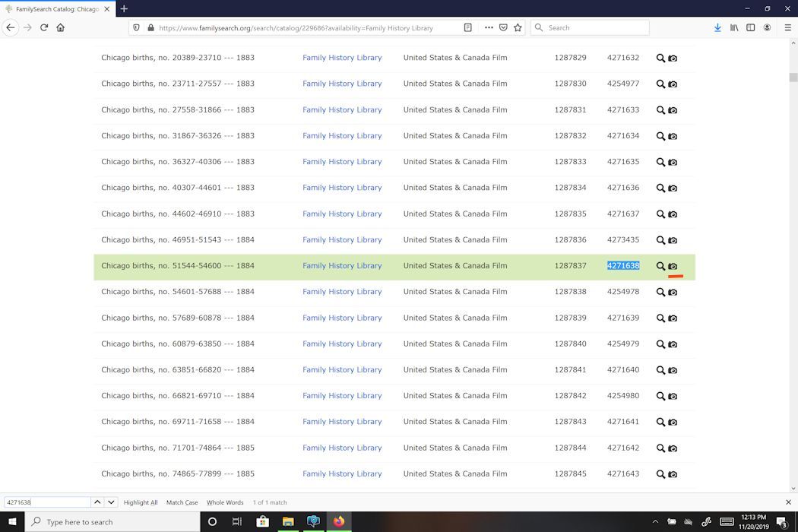The image size is (798, 532).
Task: Click Windows taskbar search box
Action: (x=112, y=522)
